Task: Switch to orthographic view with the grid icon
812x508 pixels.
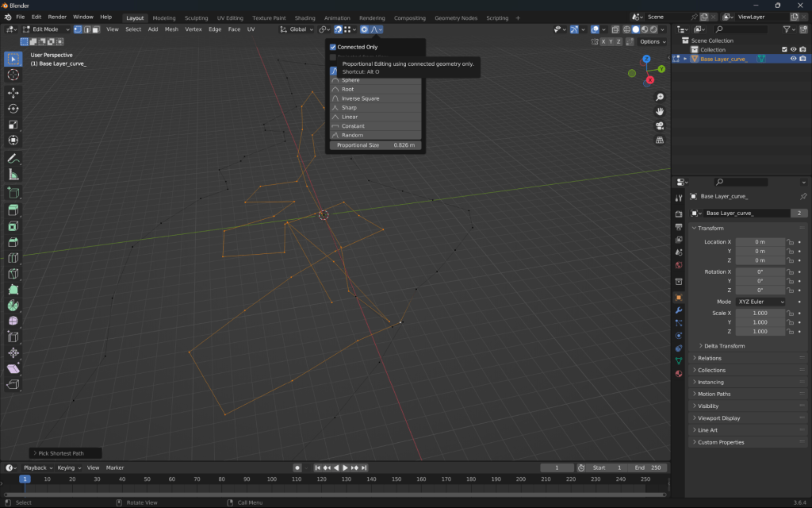Action: pyautogui.click(x=659, y=140)
